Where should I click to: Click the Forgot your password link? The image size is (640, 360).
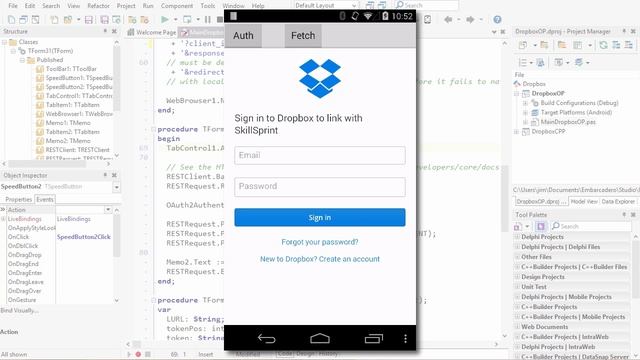(320, 242)
